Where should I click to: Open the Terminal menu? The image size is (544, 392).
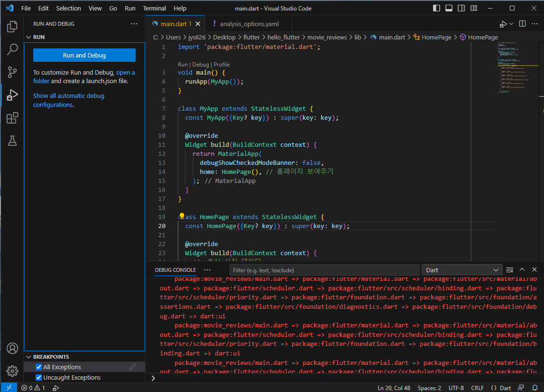[x=155, y=9]
